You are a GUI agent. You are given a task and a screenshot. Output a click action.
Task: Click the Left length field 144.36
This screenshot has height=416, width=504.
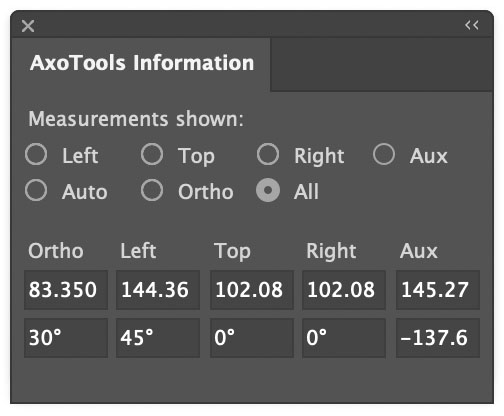pyautogui.click(x=158, y=290)
